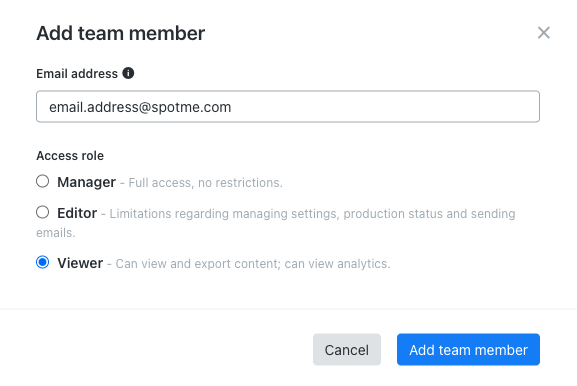The height and width of the screenshot is (386, 577).
Task: Click the 'Email address' label
Action: pyautogui.click(x=77, y=74)
